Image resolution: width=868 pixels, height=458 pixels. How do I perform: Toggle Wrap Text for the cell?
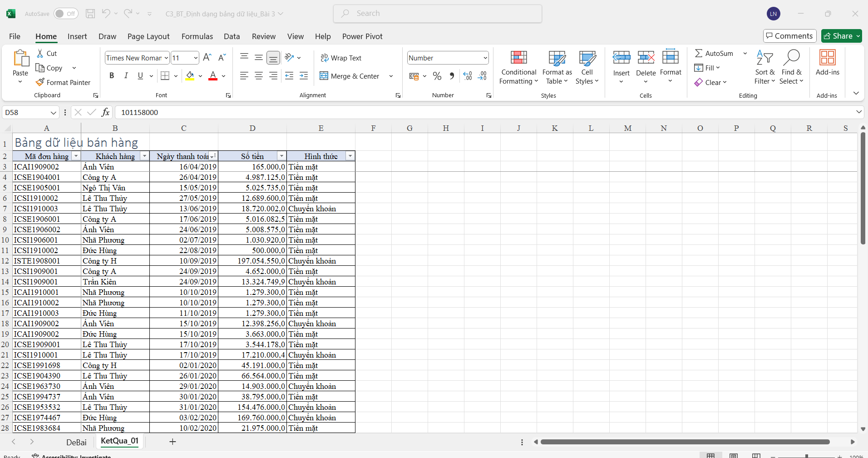pos(341,58)
